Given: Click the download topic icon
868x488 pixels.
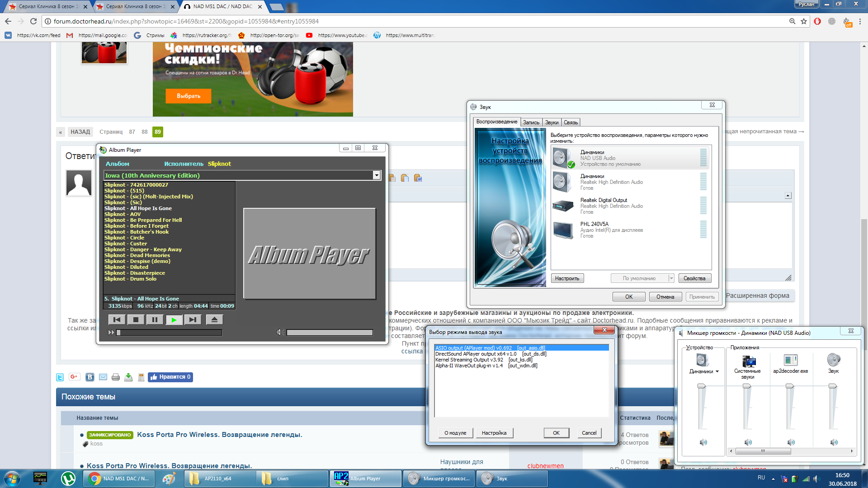Looking at the screenshot, I should 128,377.
